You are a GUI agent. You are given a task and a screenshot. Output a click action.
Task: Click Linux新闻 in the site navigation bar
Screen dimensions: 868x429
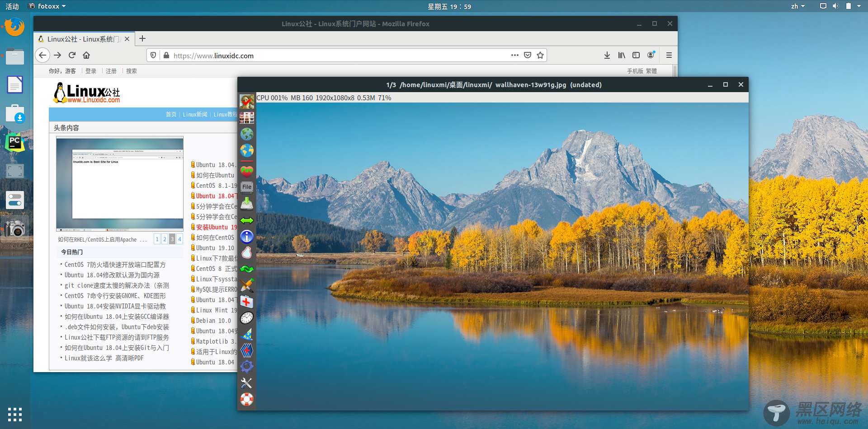tap(195, 114)
